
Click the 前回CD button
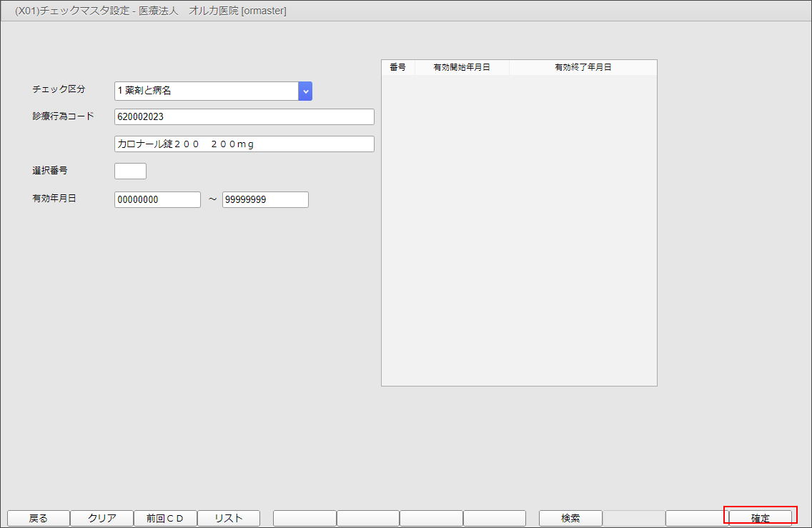click(x=165, y=518)
